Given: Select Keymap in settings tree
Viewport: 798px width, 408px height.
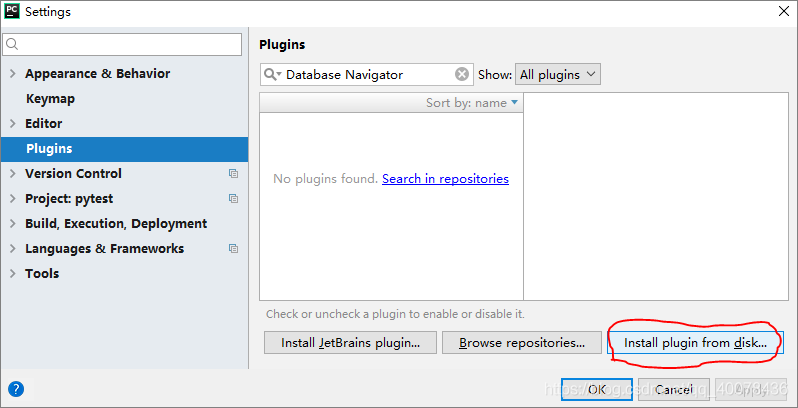Looking at the screenshot, I should click(50, 99).
